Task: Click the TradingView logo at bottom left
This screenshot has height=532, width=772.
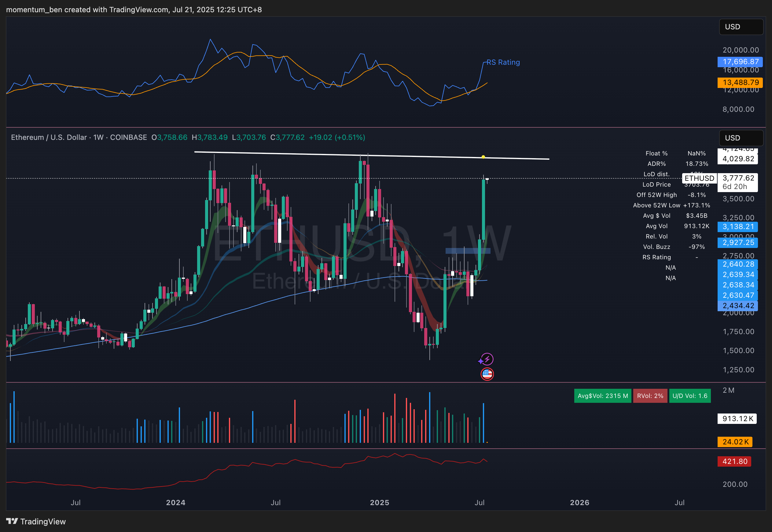Action: [x=36, y=521]
